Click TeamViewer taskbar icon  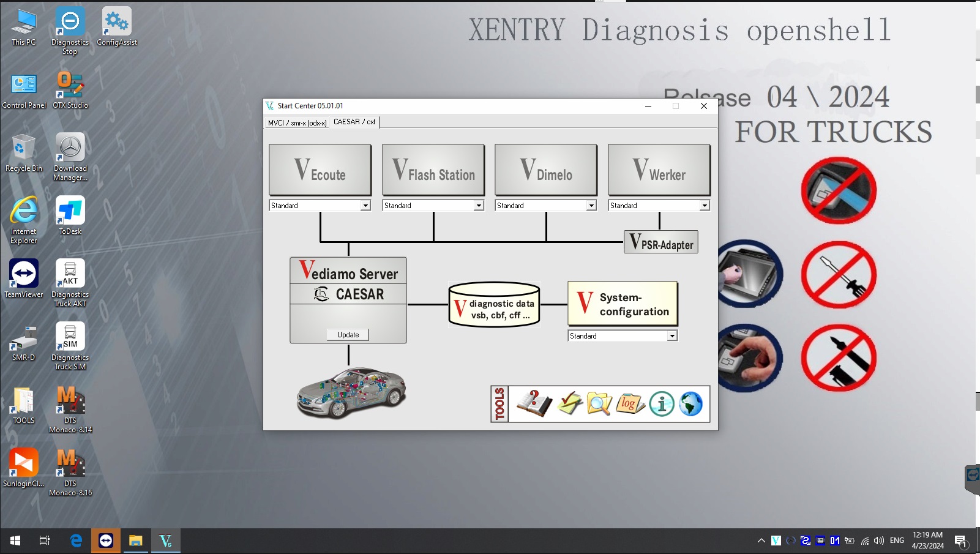tap(106, 541)
